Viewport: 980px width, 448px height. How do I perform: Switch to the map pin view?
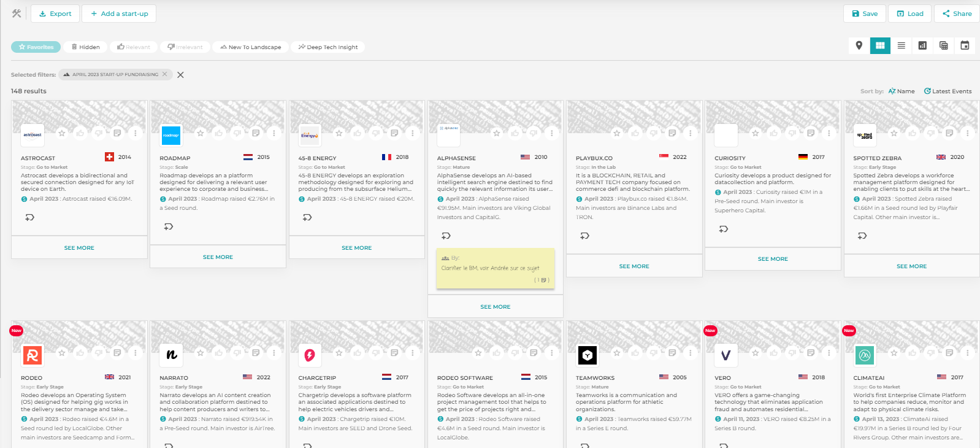(859, 45)
